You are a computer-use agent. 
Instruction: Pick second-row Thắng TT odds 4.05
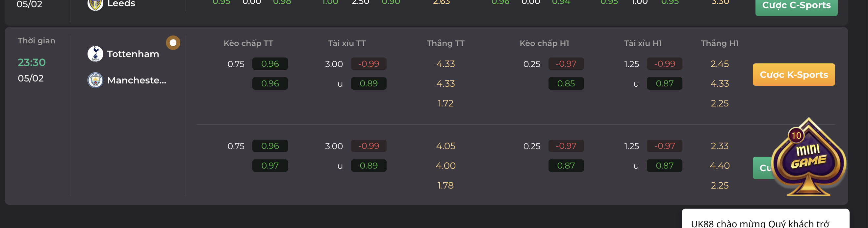(446, 146)
